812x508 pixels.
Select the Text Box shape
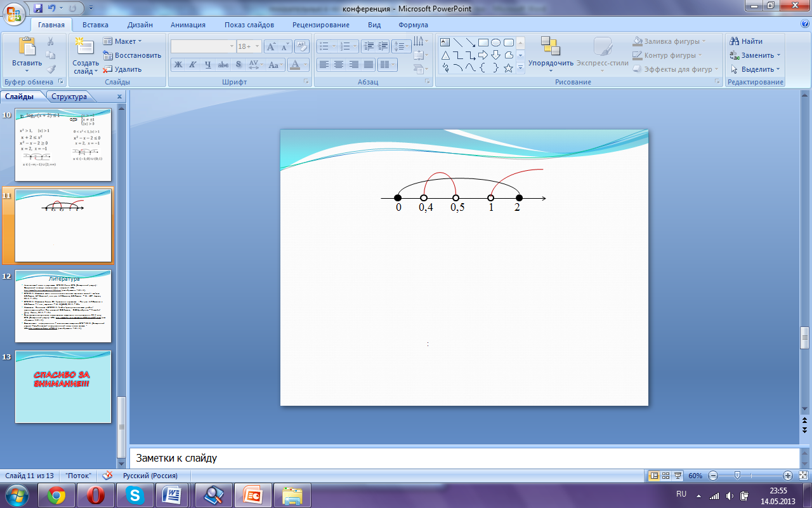click(x=445, y=43)
